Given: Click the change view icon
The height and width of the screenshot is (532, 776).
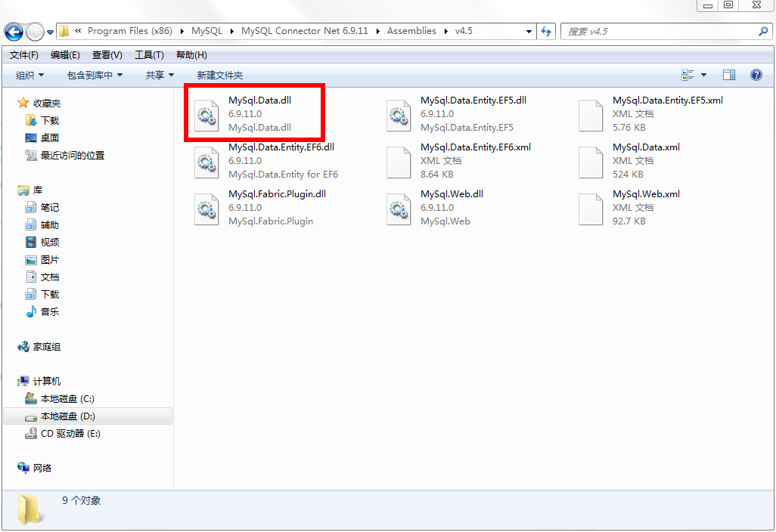Looking at the screenshot, I should 688,75.
